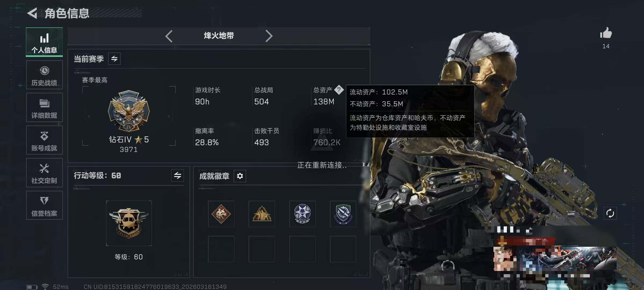The height and width of the screenshot is (290, 644).
Task: Open the 成就徽章 gear settings
Action: click(x=240, y=176)
